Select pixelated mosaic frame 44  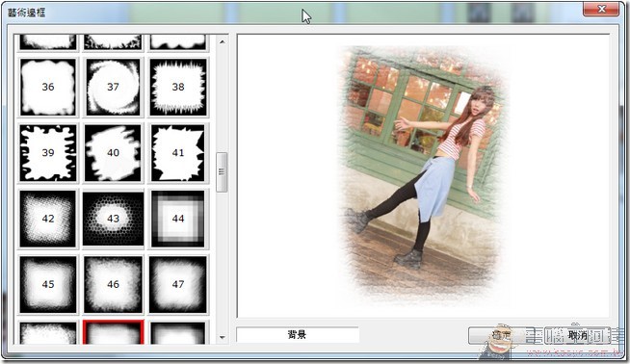(x=178, y=219)
